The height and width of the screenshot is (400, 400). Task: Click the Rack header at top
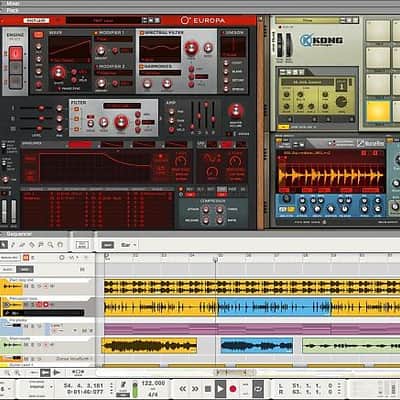tap(13, 10)
